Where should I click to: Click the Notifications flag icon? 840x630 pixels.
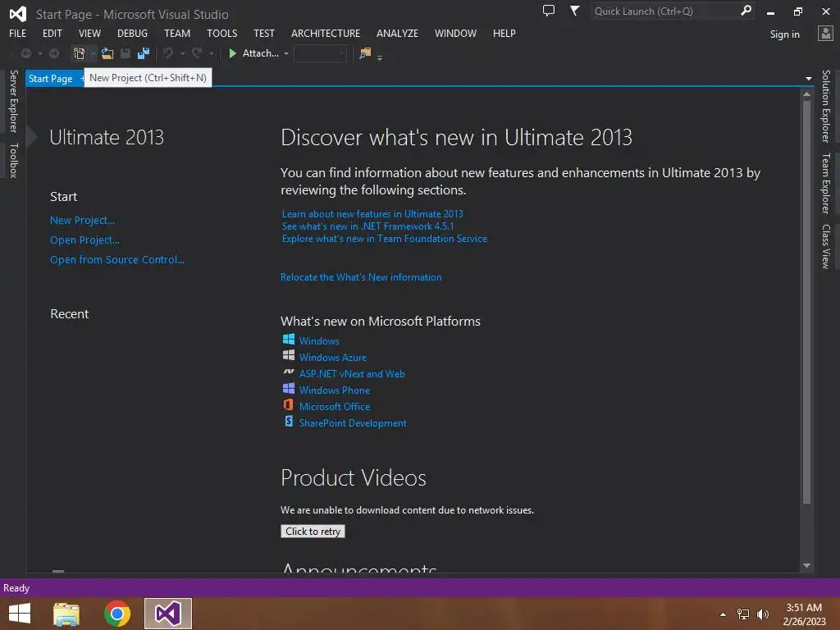point(574,11)
